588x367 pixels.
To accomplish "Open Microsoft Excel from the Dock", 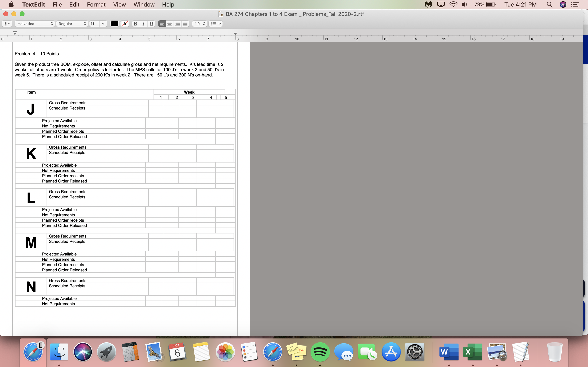I will 473,352.
